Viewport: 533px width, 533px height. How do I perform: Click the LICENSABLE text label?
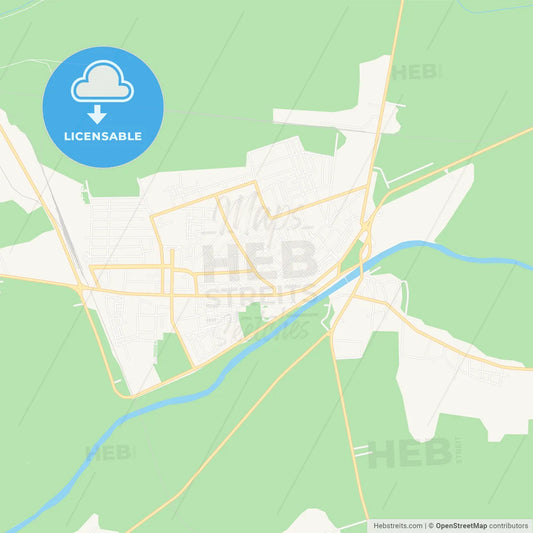click(103, 136)
